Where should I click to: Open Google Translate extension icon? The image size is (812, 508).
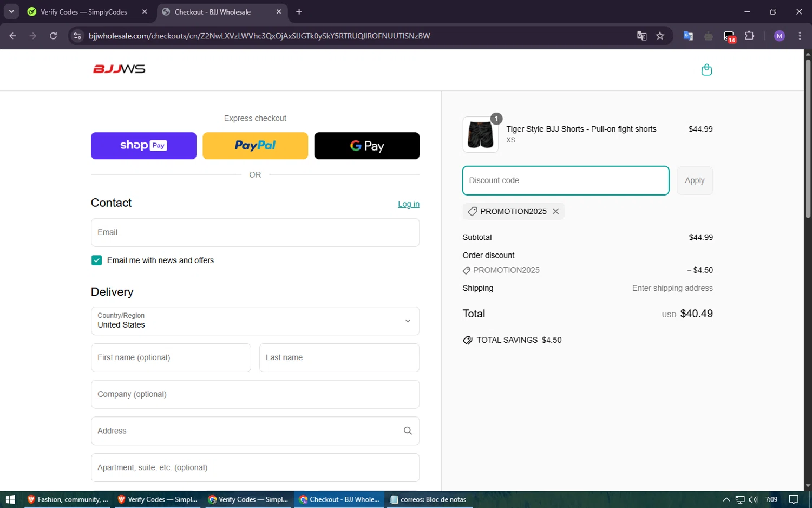(x=688, y=36)
